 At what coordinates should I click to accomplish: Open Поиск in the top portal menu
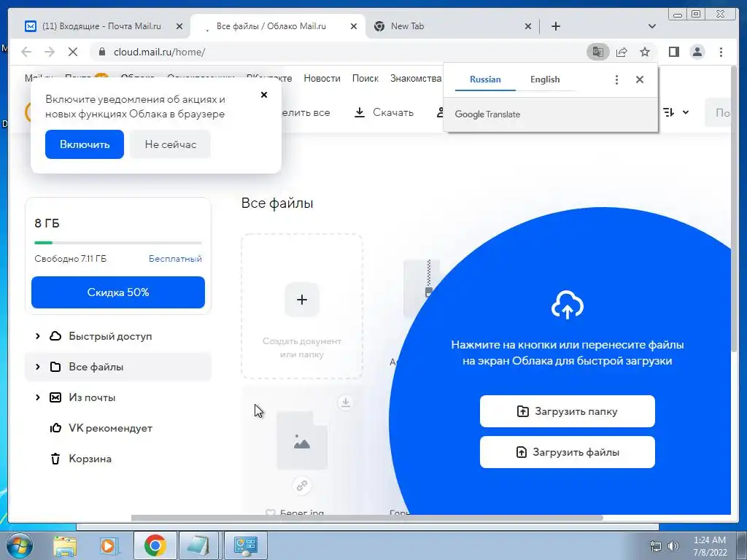click(365, 78)
